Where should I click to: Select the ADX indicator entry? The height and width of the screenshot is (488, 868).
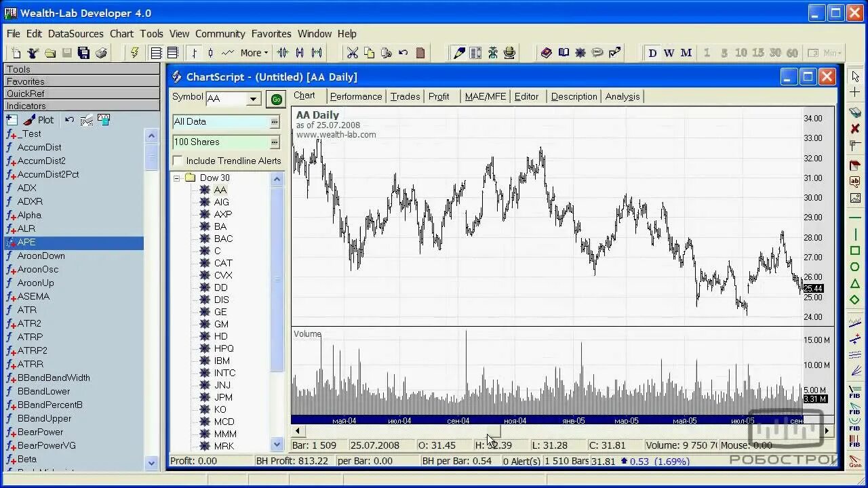point(27,188)
